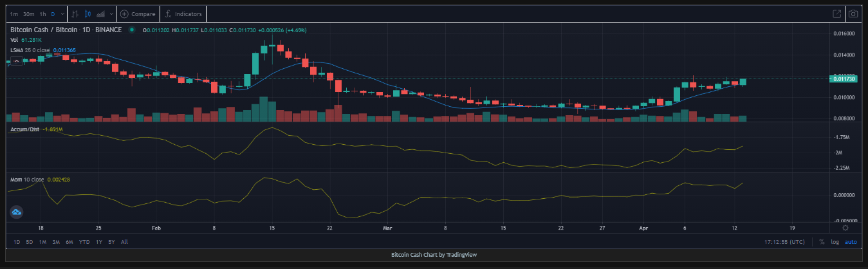Click the Vol 61.281K legend

coord(26,40)
